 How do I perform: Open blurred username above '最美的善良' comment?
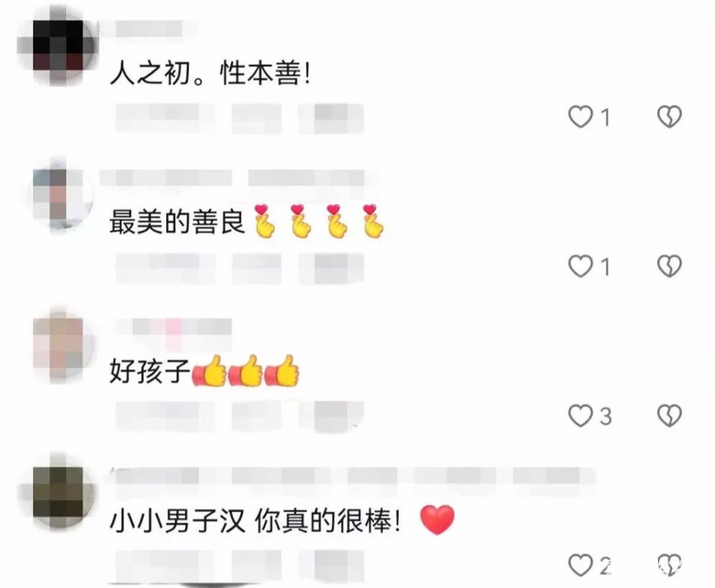pos(233,178)
